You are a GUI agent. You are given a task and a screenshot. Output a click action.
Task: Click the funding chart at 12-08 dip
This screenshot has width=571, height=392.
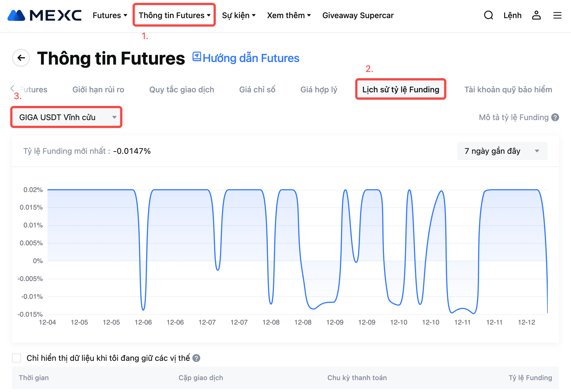pyautogui.click(x=271, y=303)
